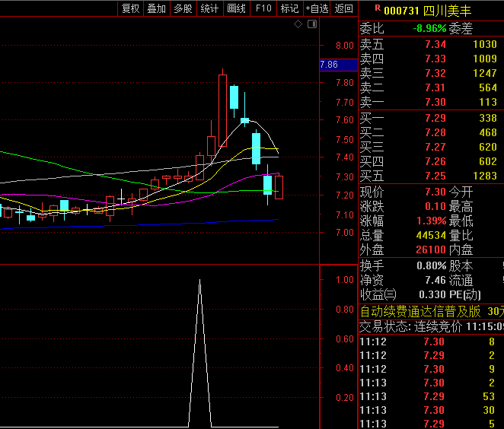Click the indicator spike peak in lower panel
Viewport: 504px width, 429px height.
(199, 281)
